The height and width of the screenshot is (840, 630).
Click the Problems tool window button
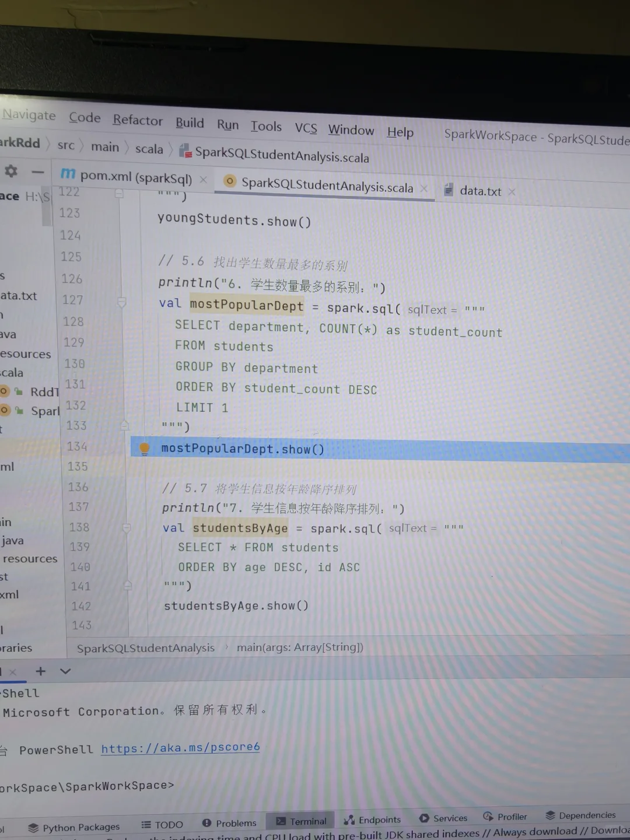pyautogui.click(x=229, y=823)
